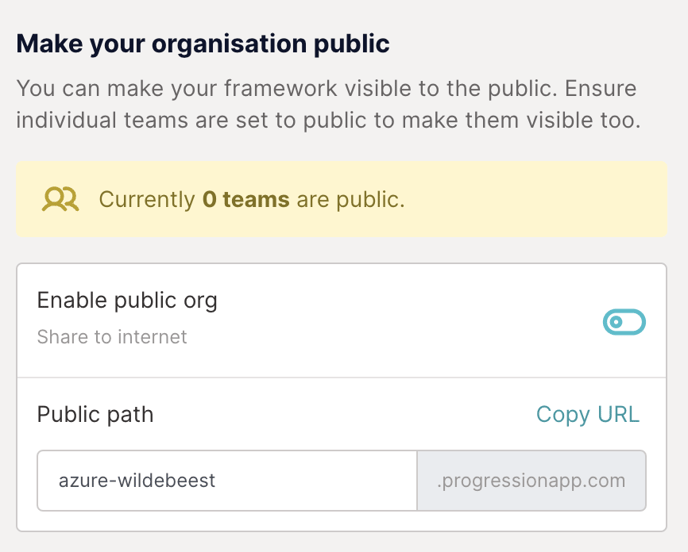Click the bold "0 teams" text
Screen dimensions: 688x552
(x=245, y=200)
